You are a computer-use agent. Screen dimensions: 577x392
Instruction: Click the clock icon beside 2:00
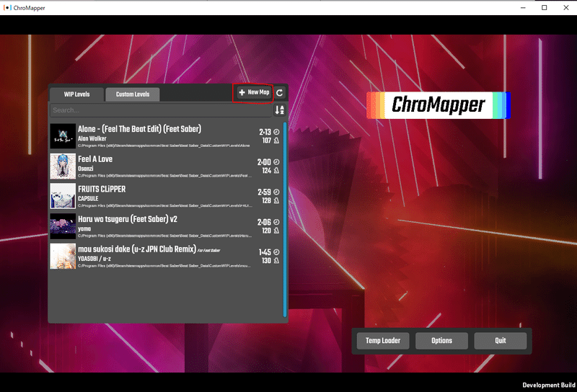[276, 162]
